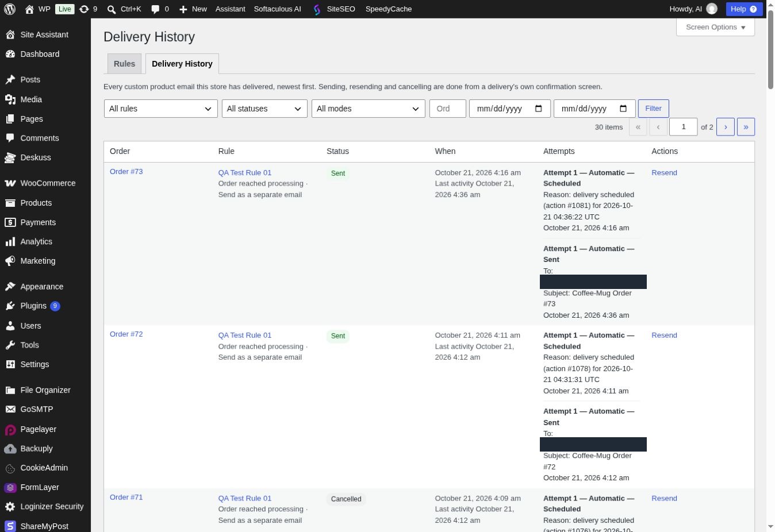Click the Posts pushpin icon
The width and height of the screenshot is (775, 532).
[10, 80]
